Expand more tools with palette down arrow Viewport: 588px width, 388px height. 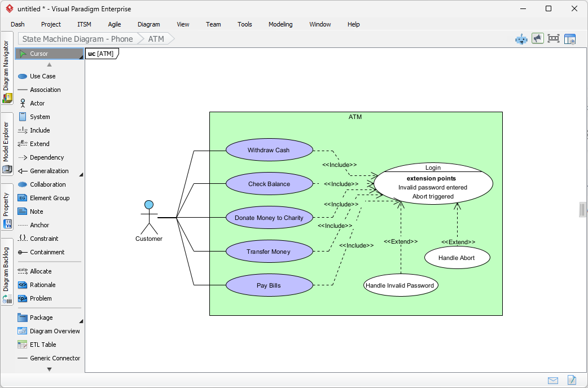pyautogui.click(x=49, y=369)
